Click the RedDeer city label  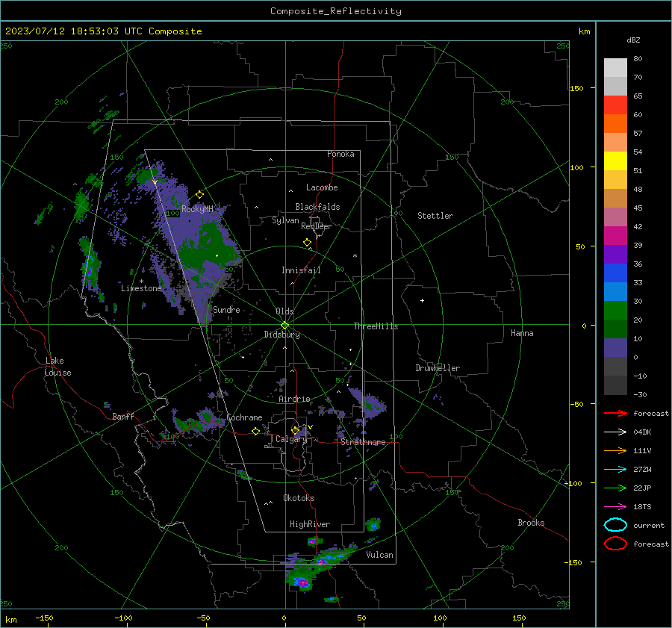tap(317, 226)
